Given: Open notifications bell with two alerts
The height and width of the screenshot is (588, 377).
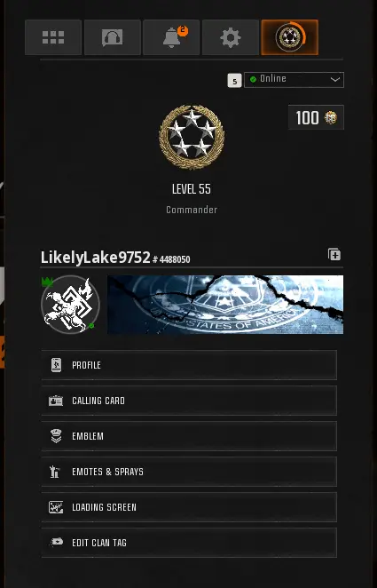Looking at the screenshot, I should 171,37.
